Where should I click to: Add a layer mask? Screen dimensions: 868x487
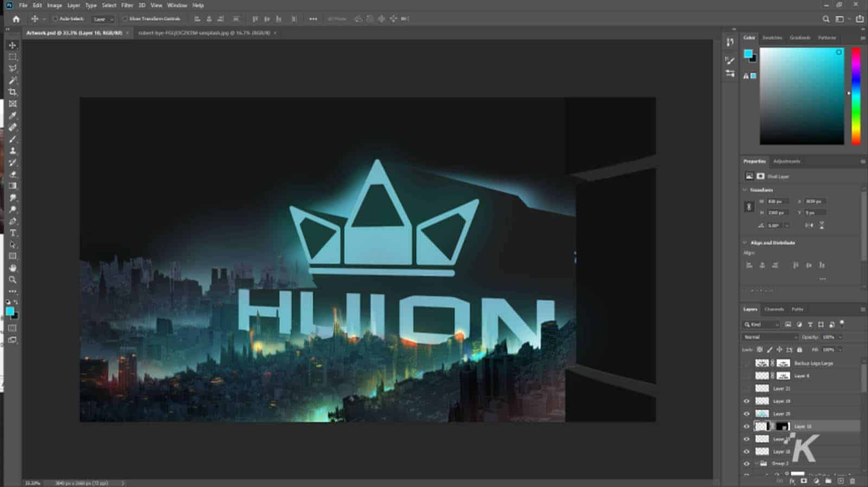[x=804, y=481]
